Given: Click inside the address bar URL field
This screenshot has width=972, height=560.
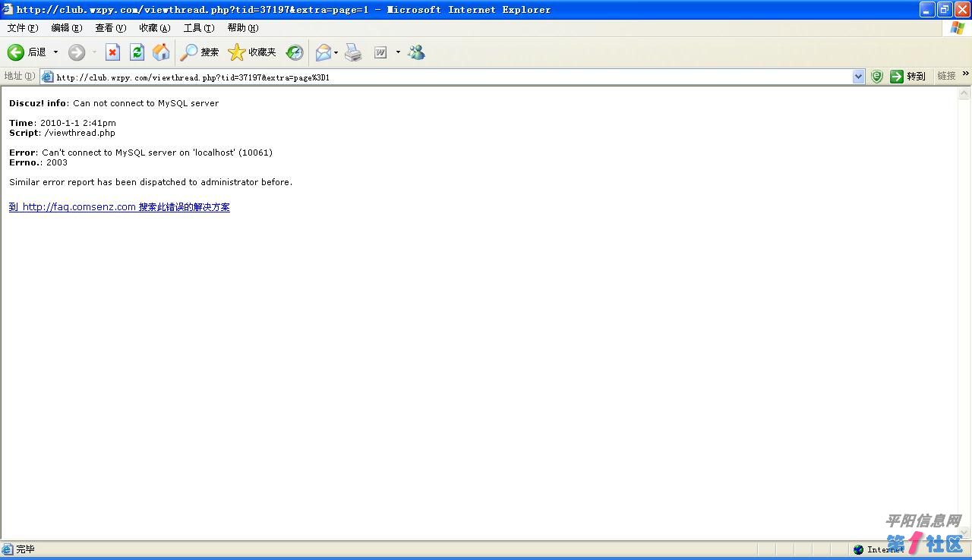Looking at the screenshot, I should pyautogui.click(x=453, y=77).
